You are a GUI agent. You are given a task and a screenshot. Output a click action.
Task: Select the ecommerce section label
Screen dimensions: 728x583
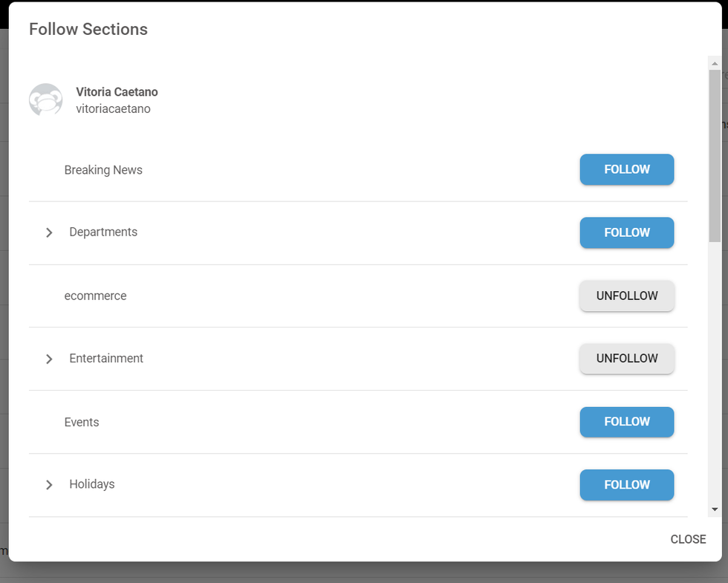point(95,296)
